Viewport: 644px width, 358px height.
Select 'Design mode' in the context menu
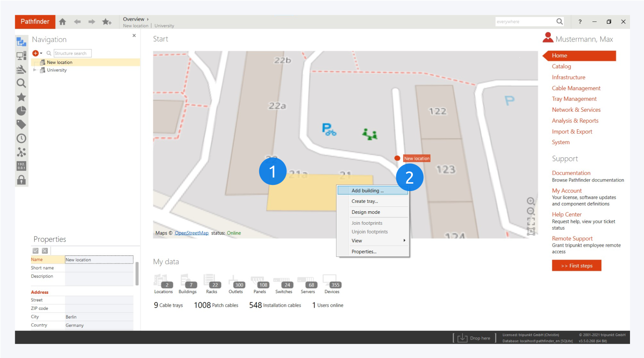point(366,212)
